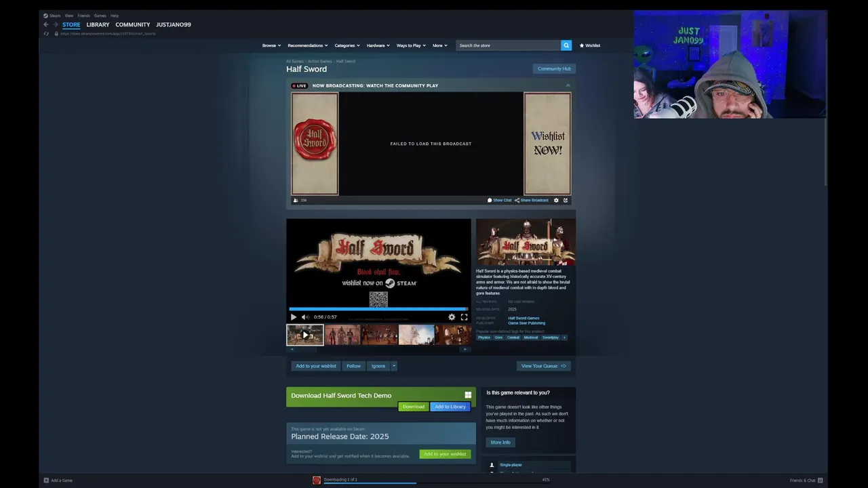Mute the trailer volume
Image resolution: width=868 pixels, height=488 pixels.
(x=305, y=317)
